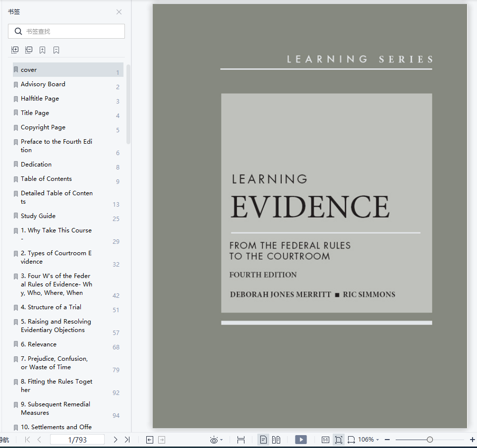Screen dimensions: 477x448
Task: Set zoom to actual size 1:1
Action: pyautogui.click(x=325, y=440)
